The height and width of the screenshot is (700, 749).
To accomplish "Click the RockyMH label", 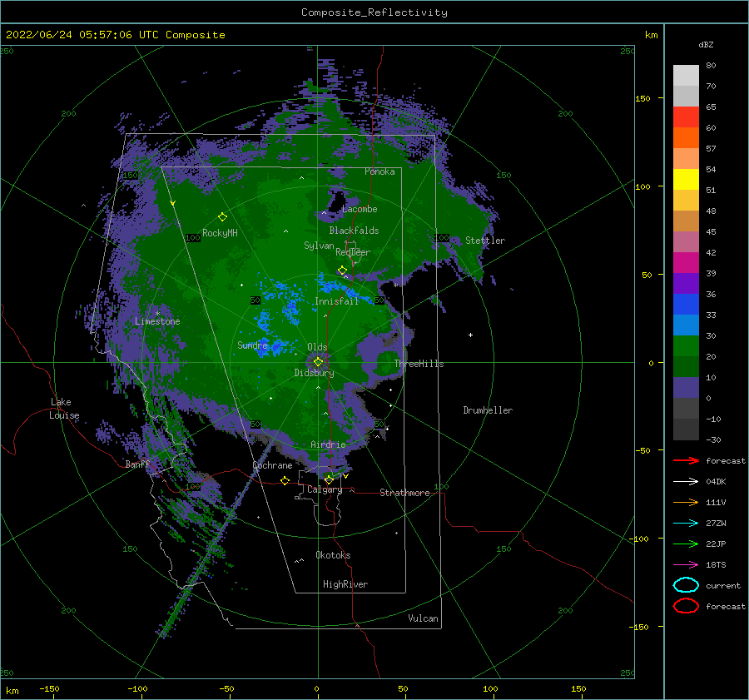I will [220, 233].
